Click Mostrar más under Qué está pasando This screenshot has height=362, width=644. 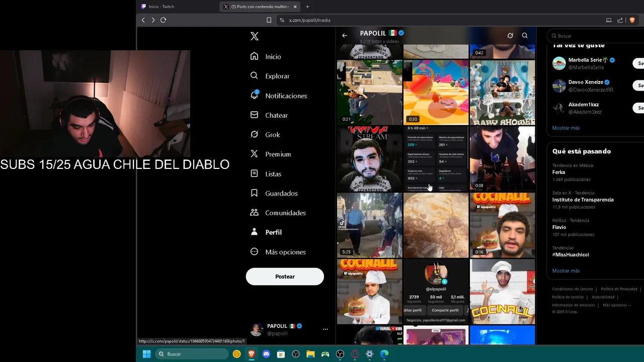coord(566,270)
